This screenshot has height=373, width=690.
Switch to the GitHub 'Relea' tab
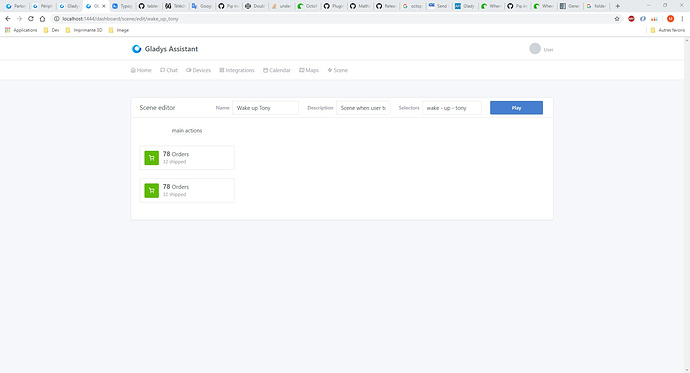(386, 6)
